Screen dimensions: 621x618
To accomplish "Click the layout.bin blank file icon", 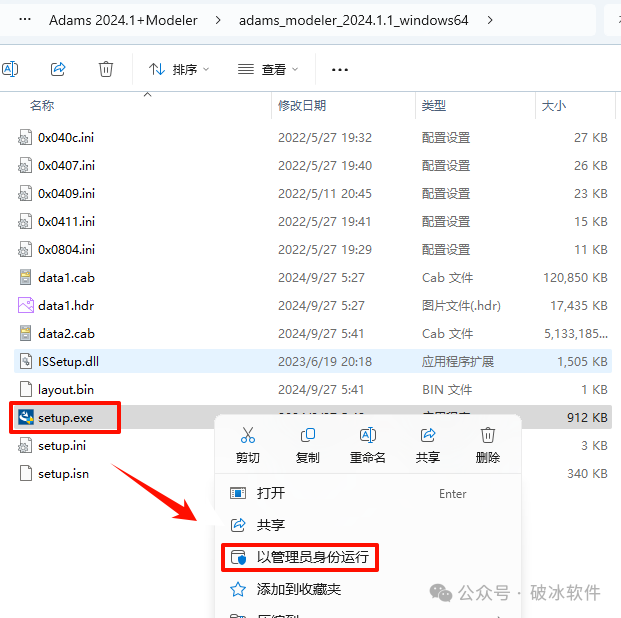I will point(26,389).
